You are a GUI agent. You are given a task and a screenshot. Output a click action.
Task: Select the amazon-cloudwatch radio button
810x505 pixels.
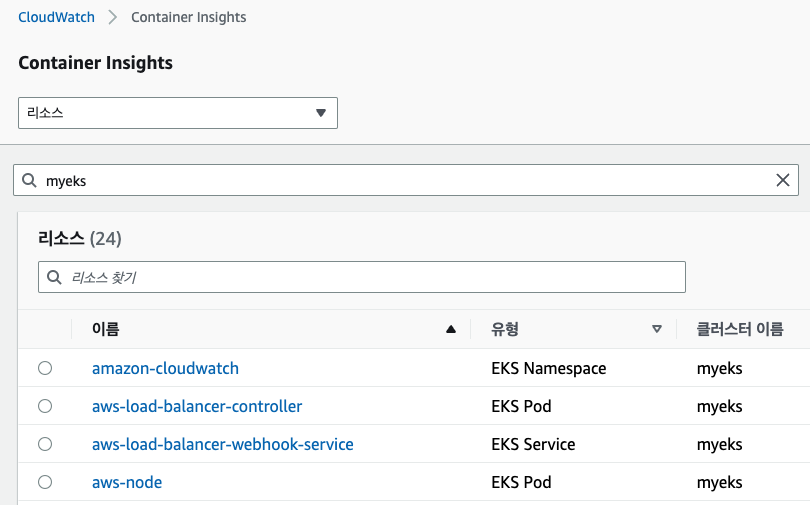click(x=45, y=368)
